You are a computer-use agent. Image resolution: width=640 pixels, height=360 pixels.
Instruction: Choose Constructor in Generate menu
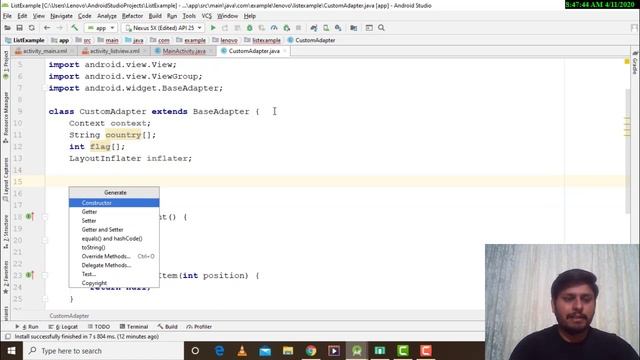point(114,203)
